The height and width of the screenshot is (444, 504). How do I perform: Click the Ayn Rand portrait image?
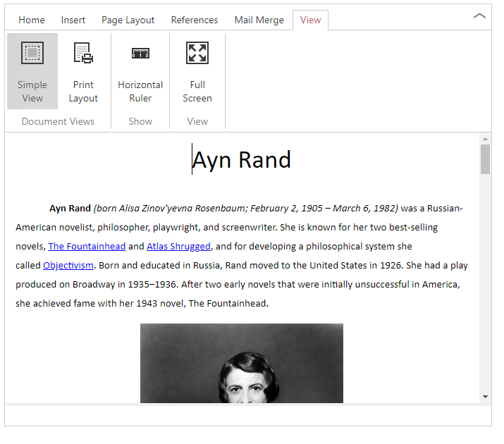(242, 363)
